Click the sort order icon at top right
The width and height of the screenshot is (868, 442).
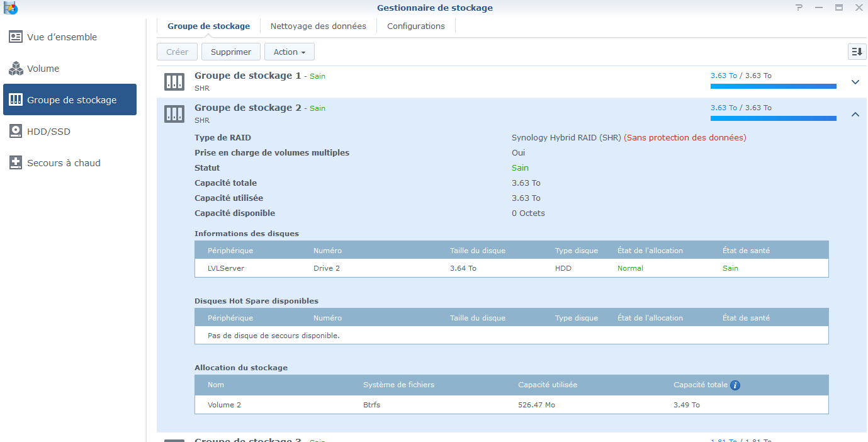[857, 52]
